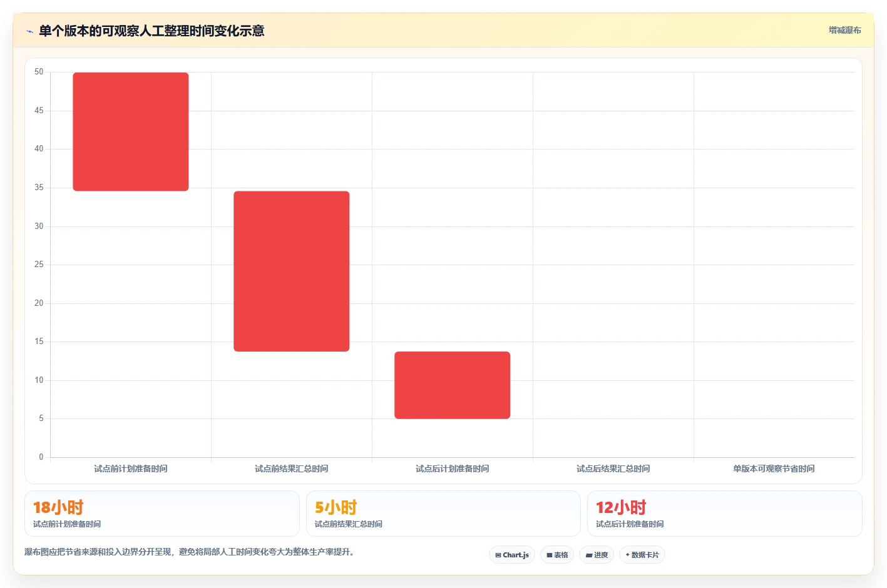Click the 18小时 value in the stat card
Screen dimensions: 887x588
tap(58, 507)
